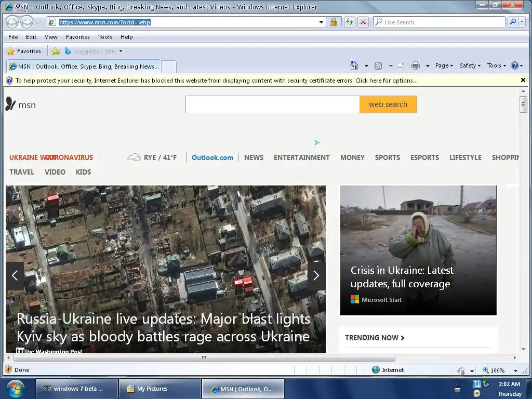Click the vertical scrollbar thumb

click(x=523, y=104)
